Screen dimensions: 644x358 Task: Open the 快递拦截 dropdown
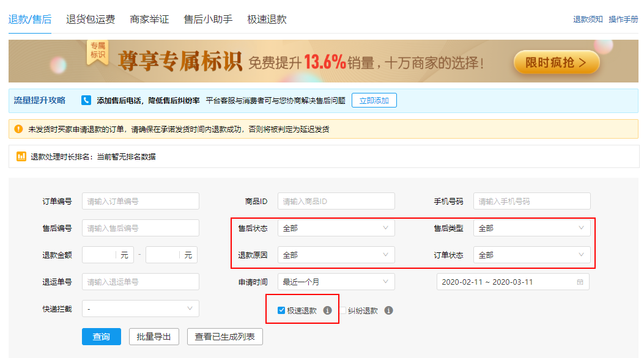(140, 309)
